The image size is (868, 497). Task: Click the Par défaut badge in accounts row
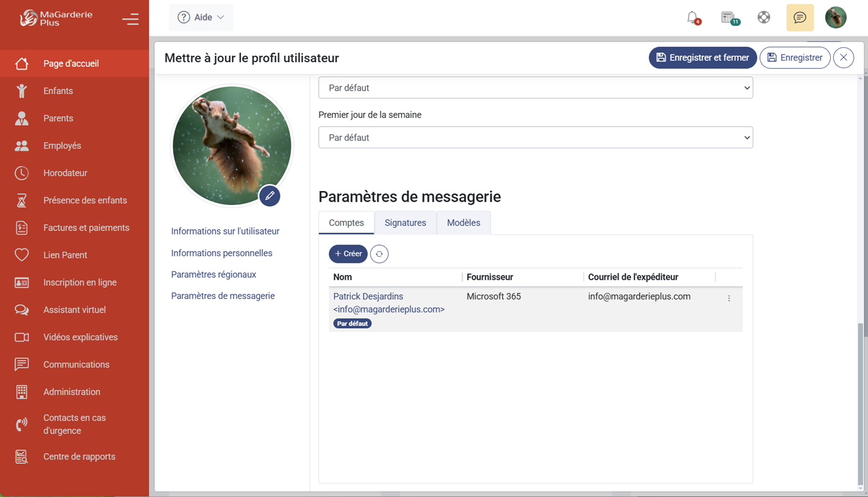[x=352, y=323]
